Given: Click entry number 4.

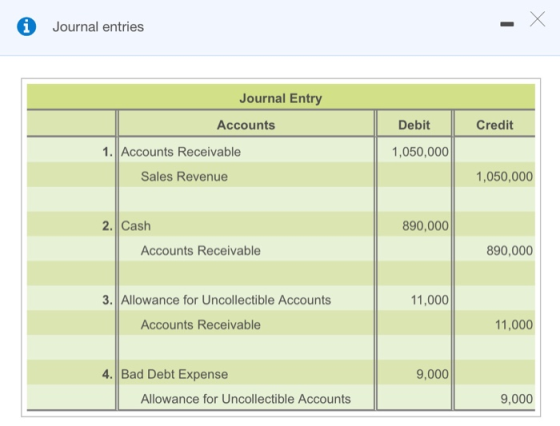Looking at the screenshot, I should coord(107,374).
